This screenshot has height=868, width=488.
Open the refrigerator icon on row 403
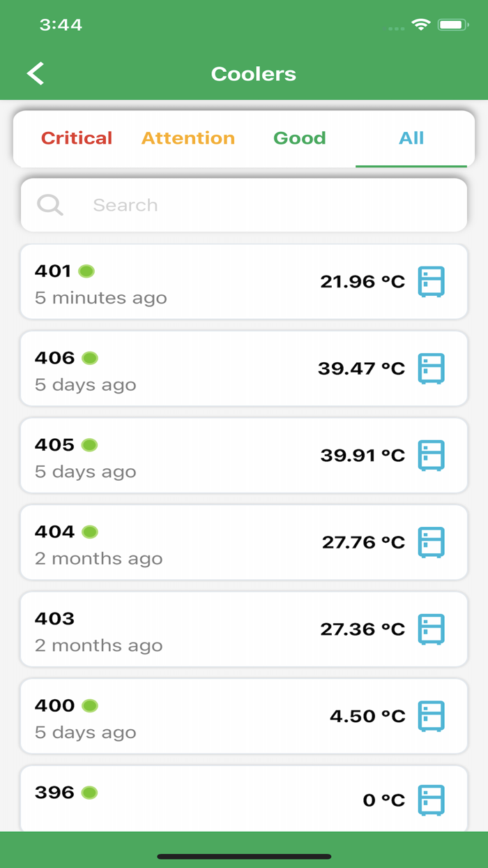(432, 629)
